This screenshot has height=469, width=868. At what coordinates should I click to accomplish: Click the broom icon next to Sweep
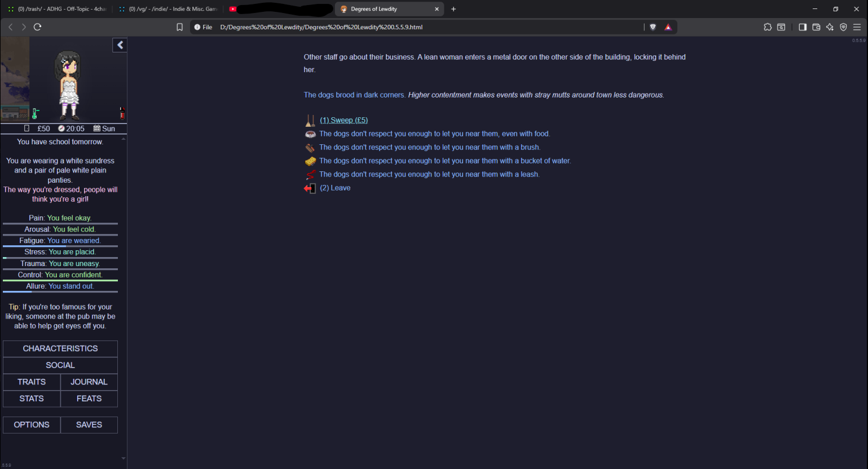point(310,121)
